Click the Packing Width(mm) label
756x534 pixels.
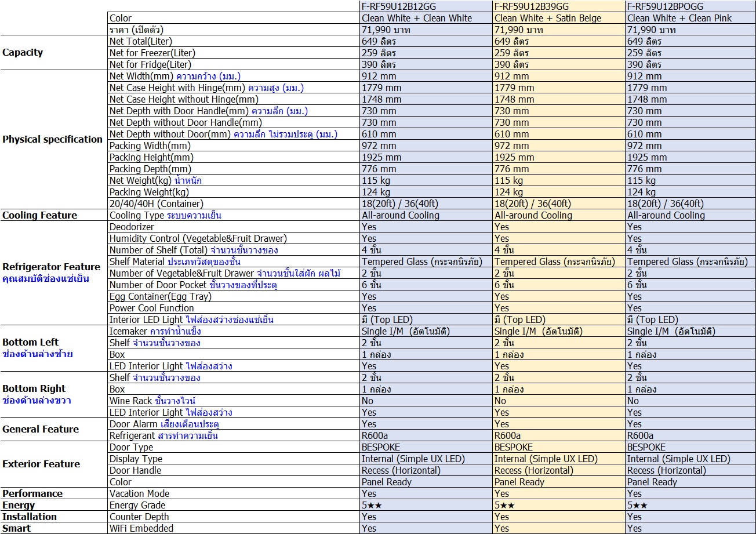pos(150,146)
